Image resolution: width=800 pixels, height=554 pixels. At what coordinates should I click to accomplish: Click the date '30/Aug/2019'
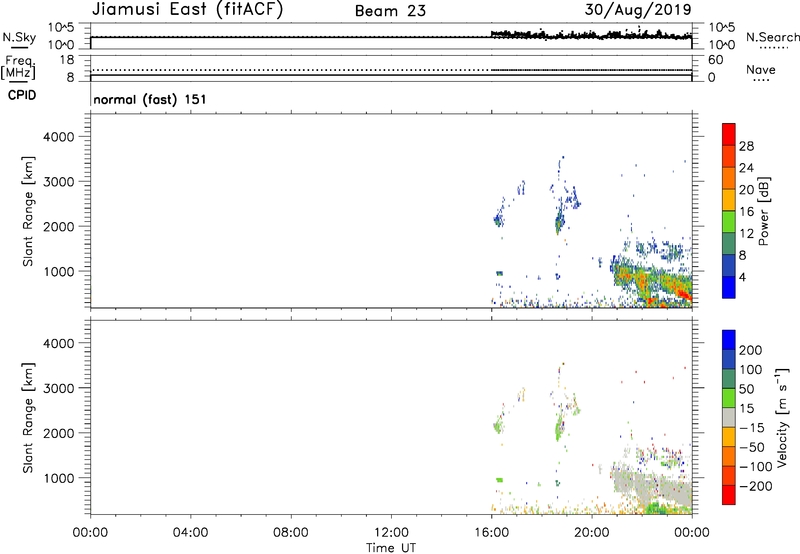pos(638,9)
